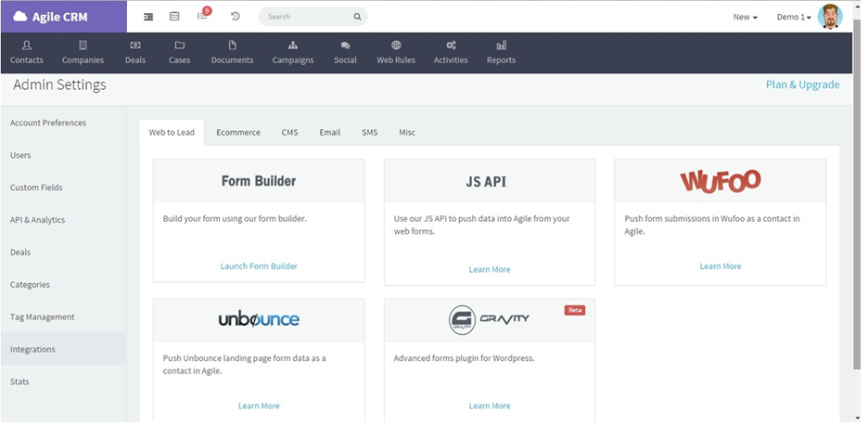Open the Activities gears icon
This screenshot has width=868, height=426.
click(x=451, y=45)
